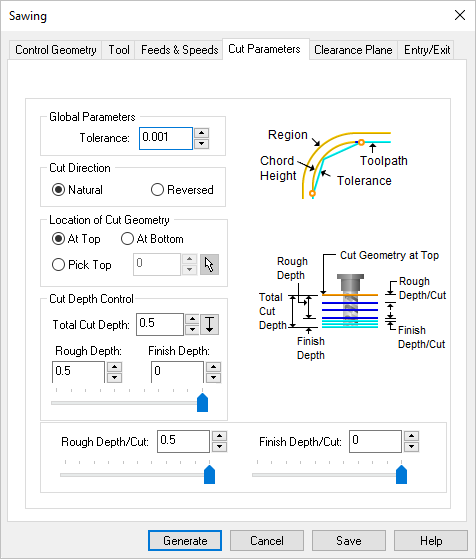The width and height of the screenshot is (476, 559).
Task: Click the Finish Depth input field
Action: click(x=178, y=372)
